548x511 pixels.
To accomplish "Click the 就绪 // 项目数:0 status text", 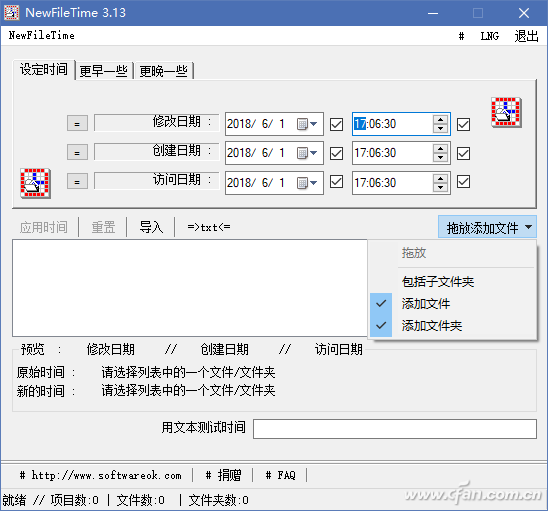I will pos(50,500).
